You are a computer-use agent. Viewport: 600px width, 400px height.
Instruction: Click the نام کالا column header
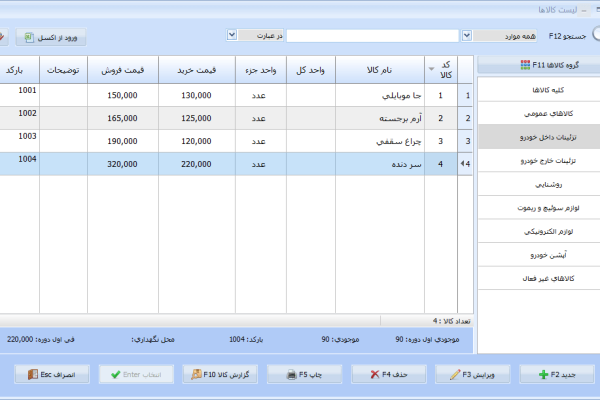tap(380, 70)
